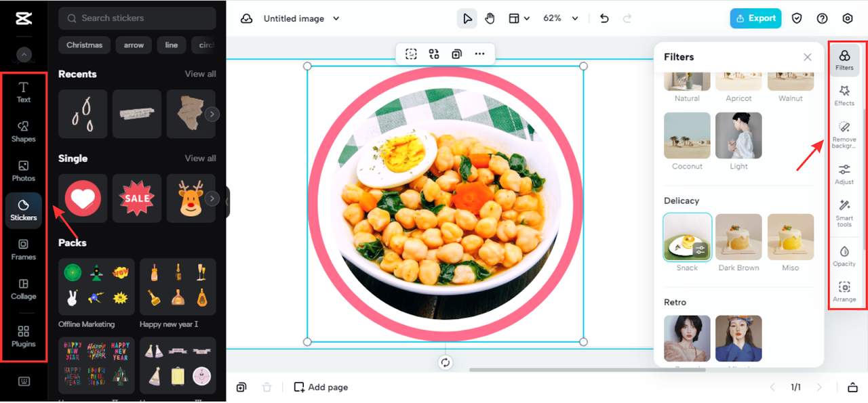This screenshot has height=403, width=868.
Task: Collapse the stickers side panel handle
Action: point(228,202)
